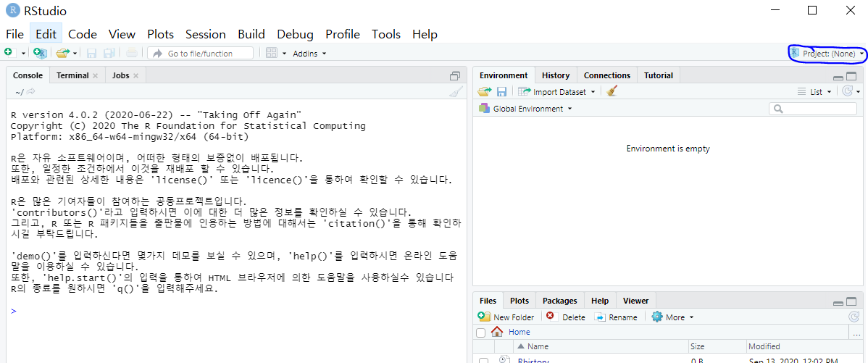Toggle the select-all files checkbox
This screenshot has width=868, height=363.
[x=481, y=333]
